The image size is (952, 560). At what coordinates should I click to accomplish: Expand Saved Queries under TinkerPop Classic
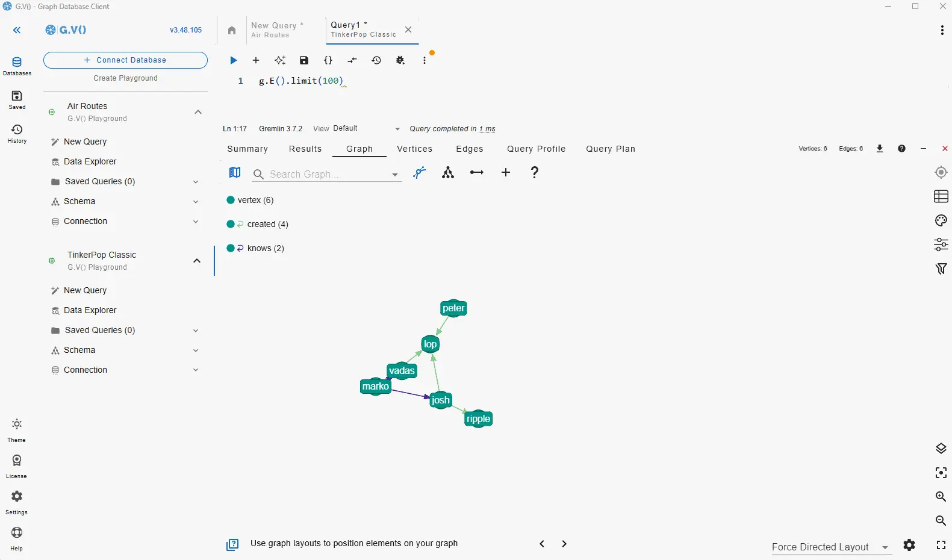pos(196,331)
